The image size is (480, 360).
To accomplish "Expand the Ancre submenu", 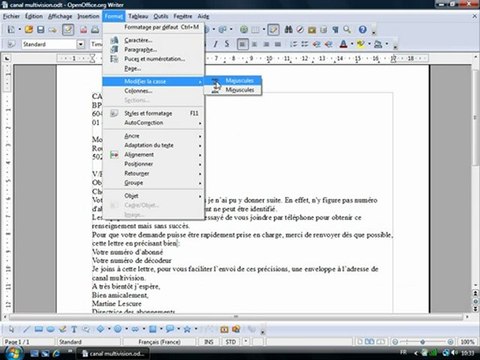I will [153, 136].
